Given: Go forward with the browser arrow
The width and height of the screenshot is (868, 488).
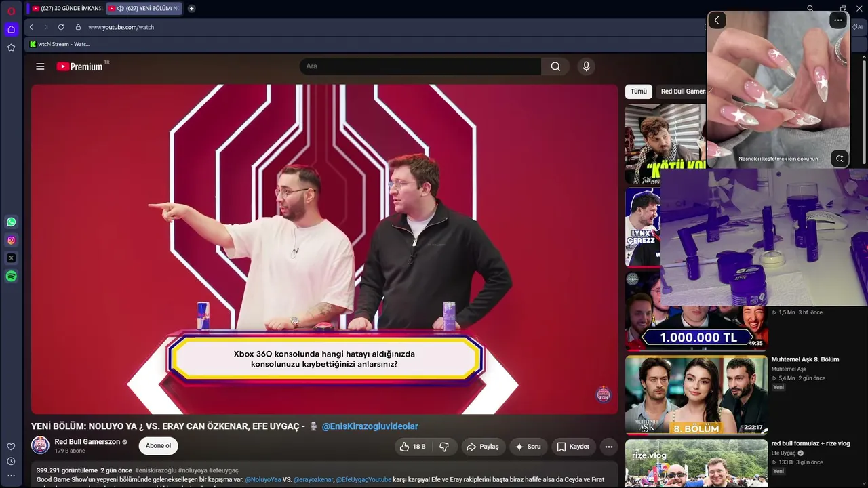Looking at the screenshot, I should pyautogui.click(x=46, y=27).
